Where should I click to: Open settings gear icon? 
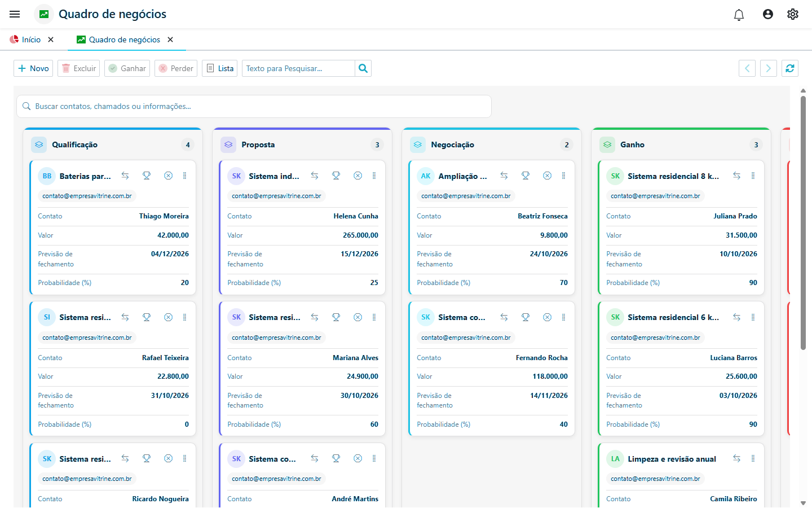pos(793,14)
